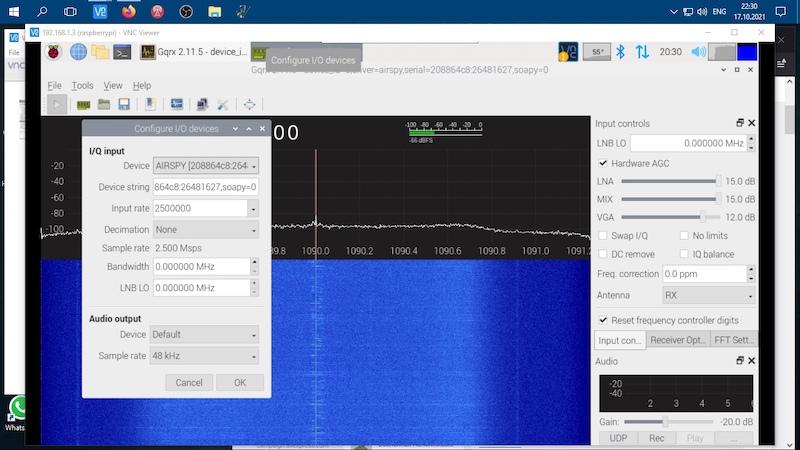Open the Tools menu
The width and height of the screenshot is (800, 450).
[82, 86]
